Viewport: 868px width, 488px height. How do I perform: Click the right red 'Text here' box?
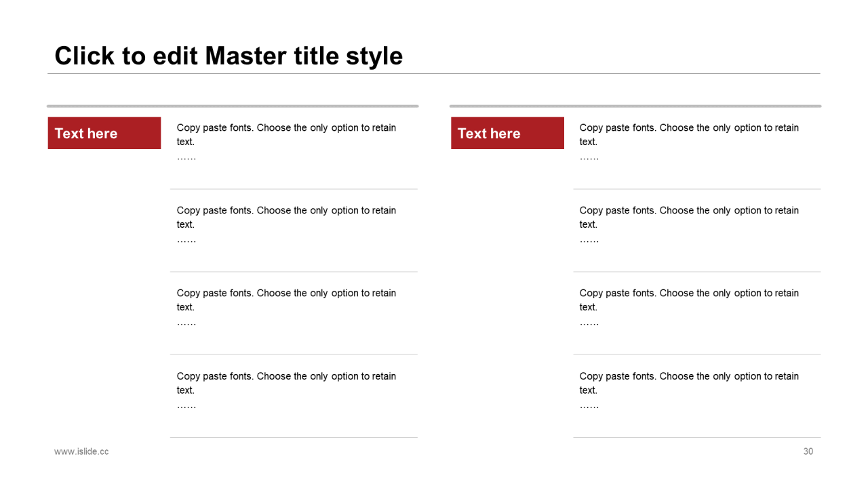tap(507, 133)
